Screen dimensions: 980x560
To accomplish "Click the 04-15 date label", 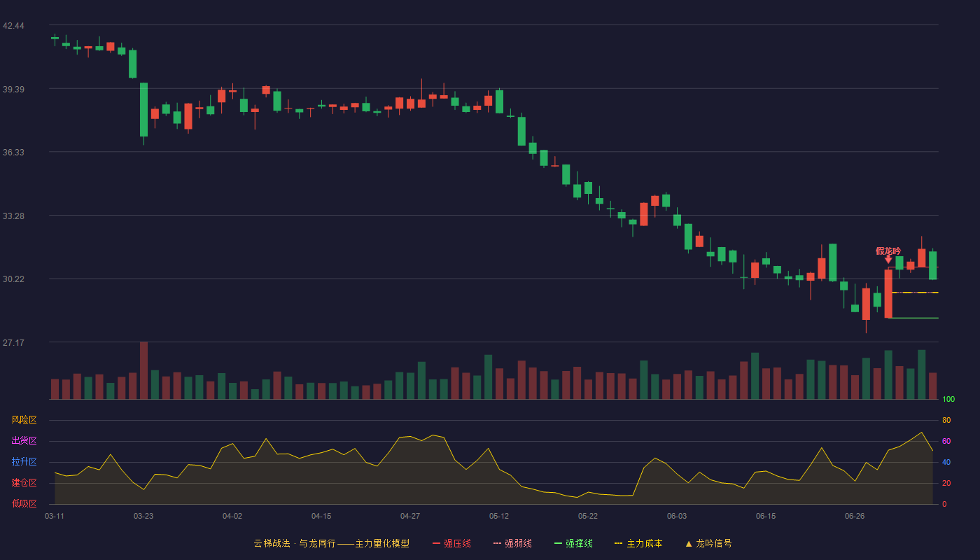I will pyautogui.click(x=321, y=516).
